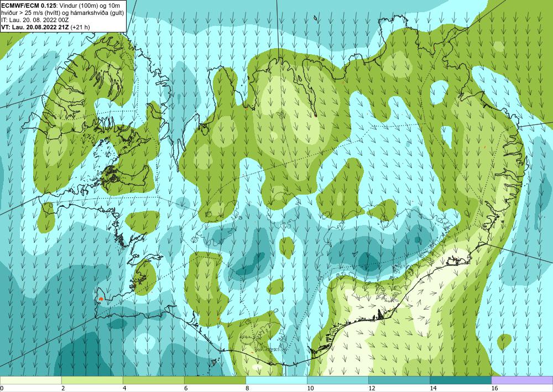Click the light cyan 8–10 legend swatch
Image resolution: width=553 pixels, height=392 pixels.
276,380
